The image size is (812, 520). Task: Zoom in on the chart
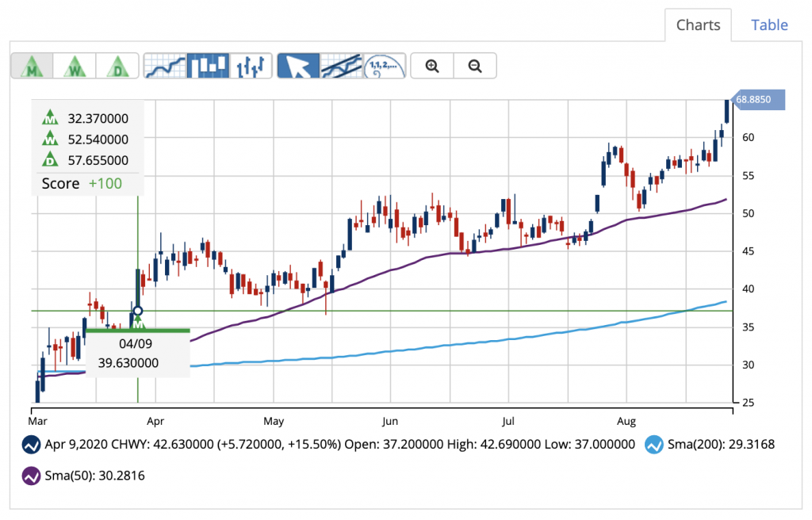pyautogui.click(x=431, y=66)
